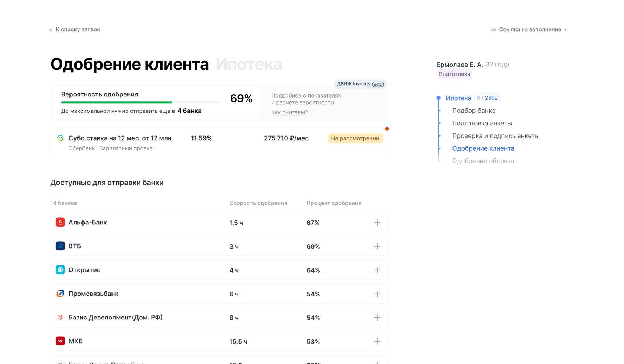Click the link icon beside Ссылка на заполнение

click(x=493, y=30)
